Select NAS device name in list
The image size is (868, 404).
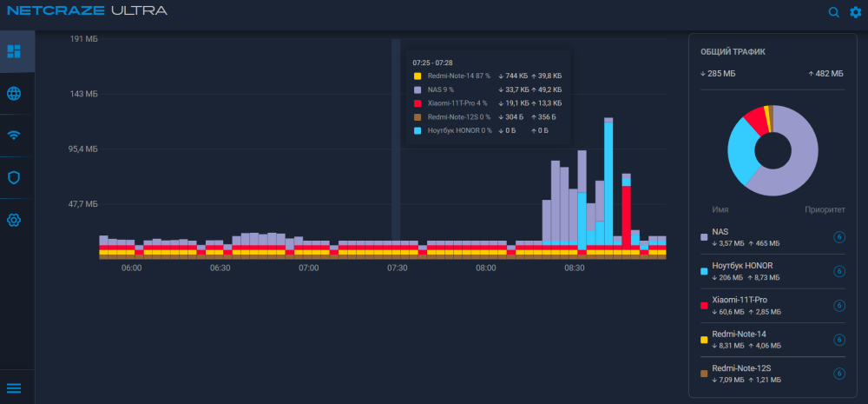pos(720,232)
